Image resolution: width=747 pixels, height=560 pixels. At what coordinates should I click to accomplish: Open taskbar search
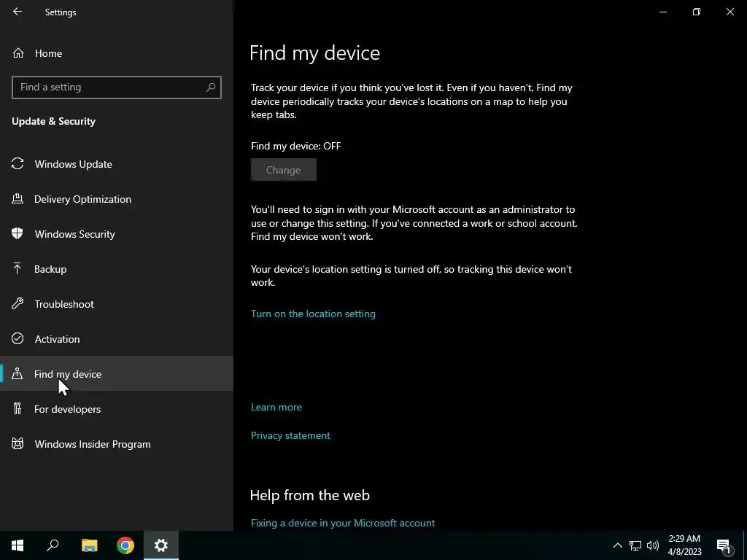[x=53, y=545]
